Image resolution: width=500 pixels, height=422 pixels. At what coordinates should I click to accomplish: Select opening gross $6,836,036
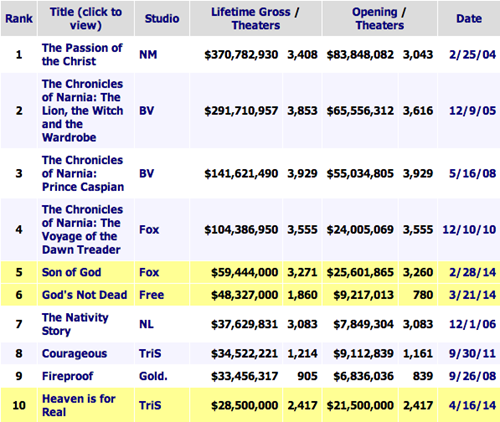[364, 376]
